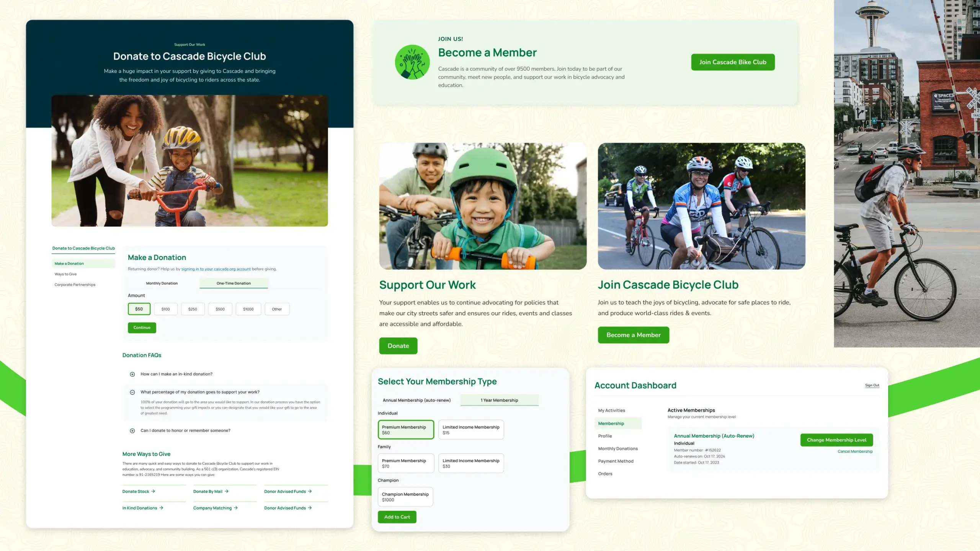Select the $50 donation amount

(139, 309)
